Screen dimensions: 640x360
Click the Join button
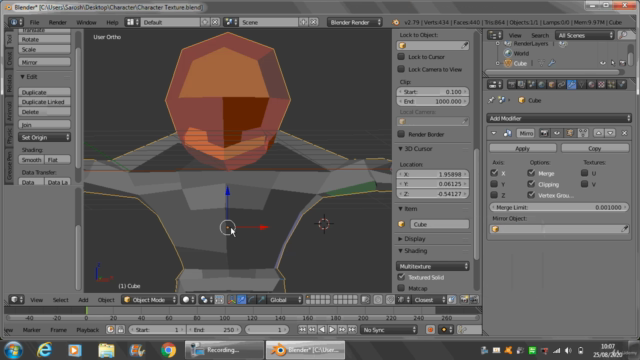click(44, 125)
